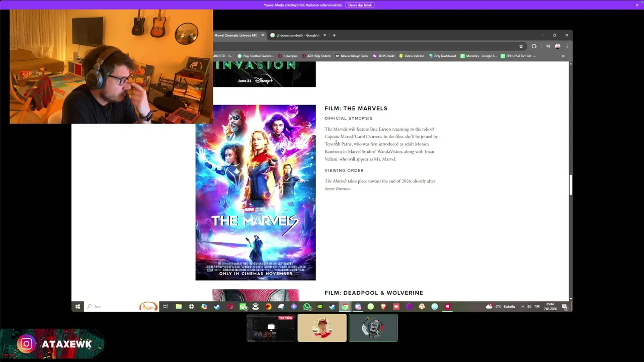Select red-cap person thumbnail
Screen dimensions: 644x362
[x=322, y=328]
